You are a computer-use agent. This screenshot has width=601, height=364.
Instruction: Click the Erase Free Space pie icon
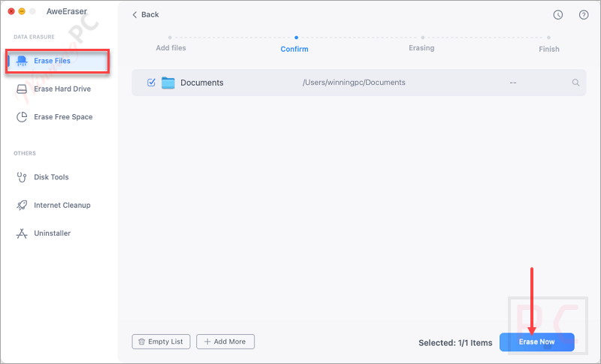coord(22,117)
